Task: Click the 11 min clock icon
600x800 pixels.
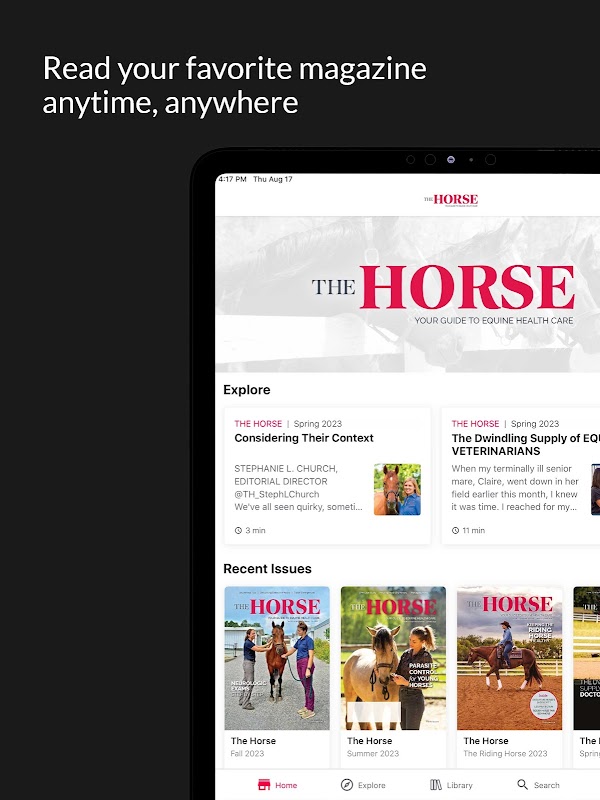Action: pyautogui.click(x=456, y=531)
